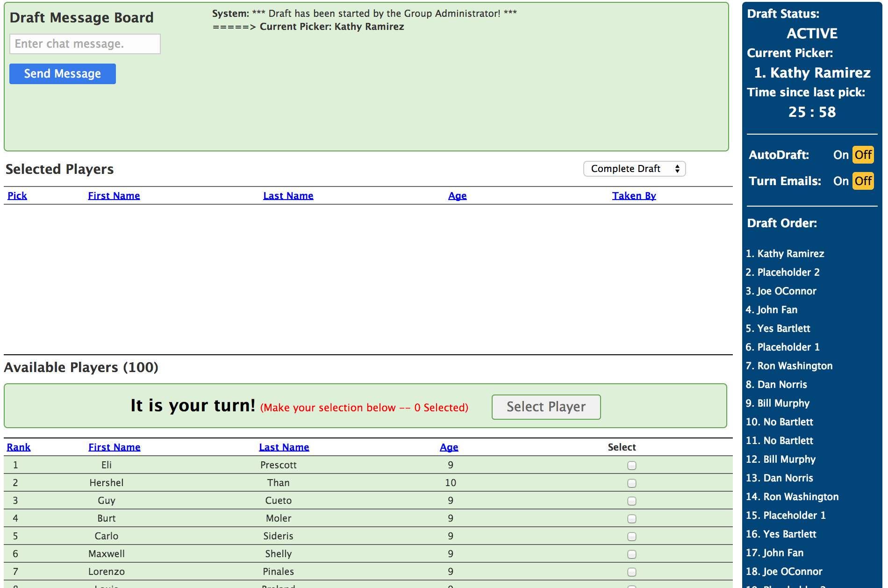This screenshot has width=888, height=588.
Task: Sort players by Last Name column
Action: pos(284,447)
